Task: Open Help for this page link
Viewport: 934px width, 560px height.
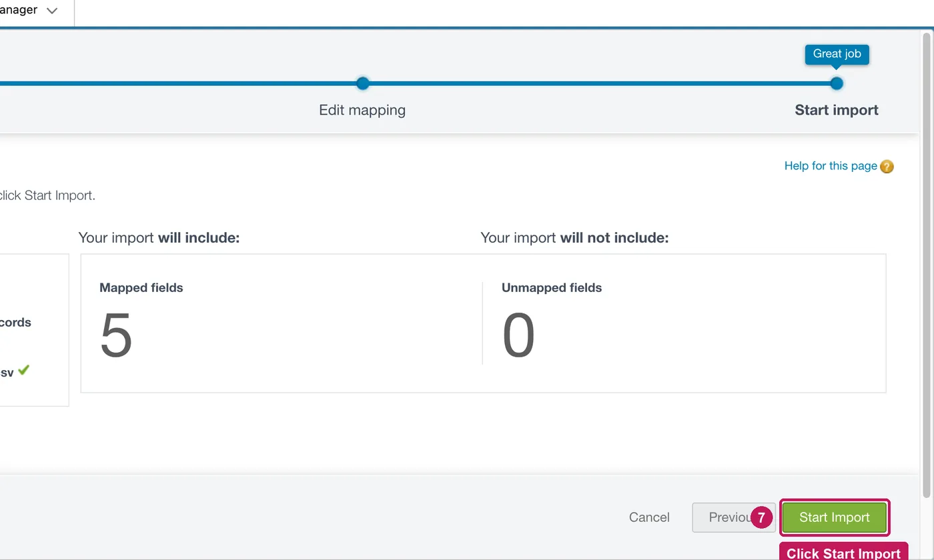Action: click(x=831, y=166)
